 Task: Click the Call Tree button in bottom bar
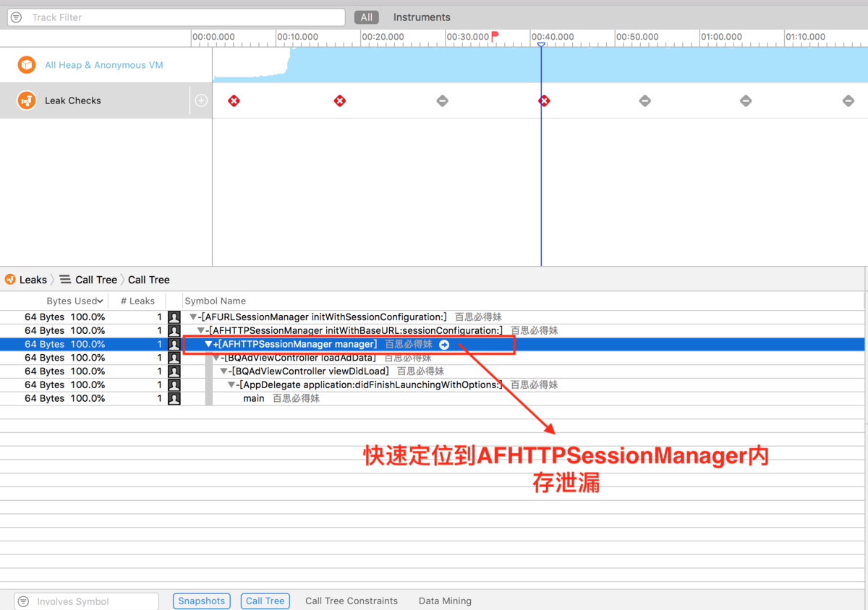point(265,601)
